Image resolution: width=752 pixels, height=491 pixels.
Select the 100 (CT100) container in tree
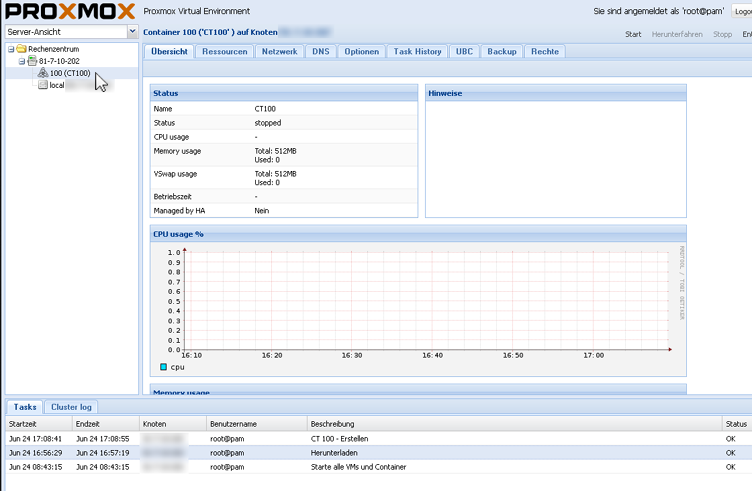[70, 73]
